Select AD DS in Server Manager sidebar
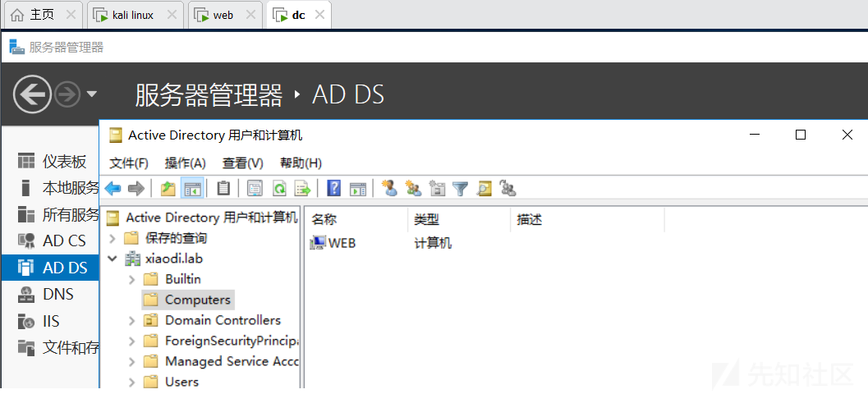 click(x=50, y=268)
